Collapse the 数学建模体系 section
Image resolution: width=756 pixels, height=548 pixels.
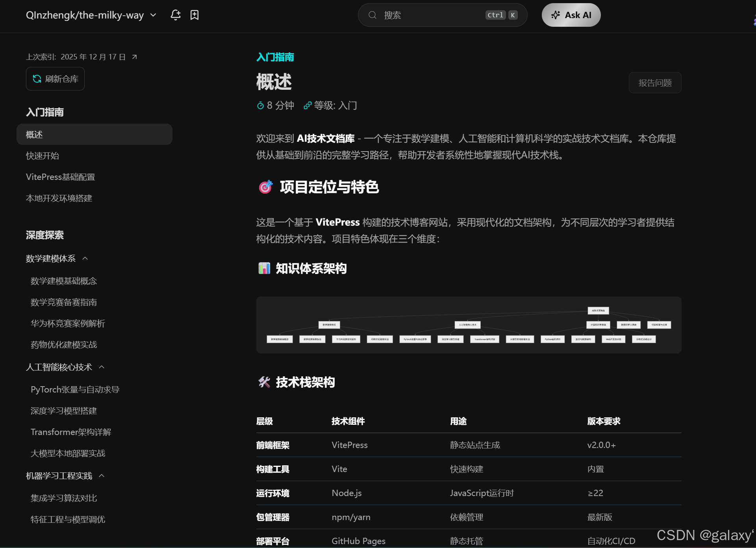(x=85, y=259)
